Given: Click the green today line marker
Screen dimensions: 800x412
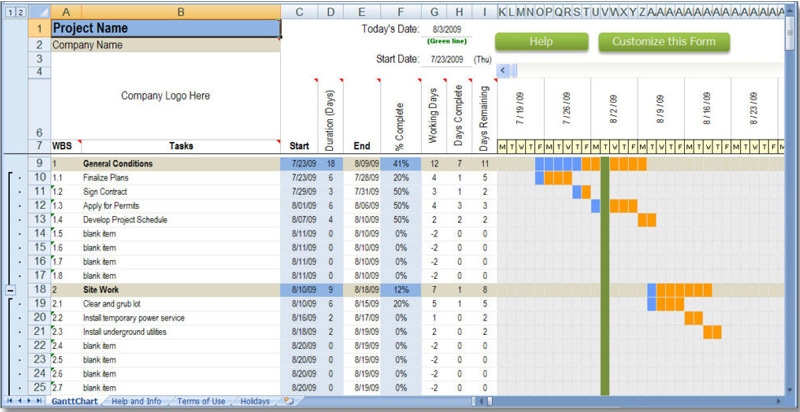Looking at the screenshot, I should click(x=605, y=276).
